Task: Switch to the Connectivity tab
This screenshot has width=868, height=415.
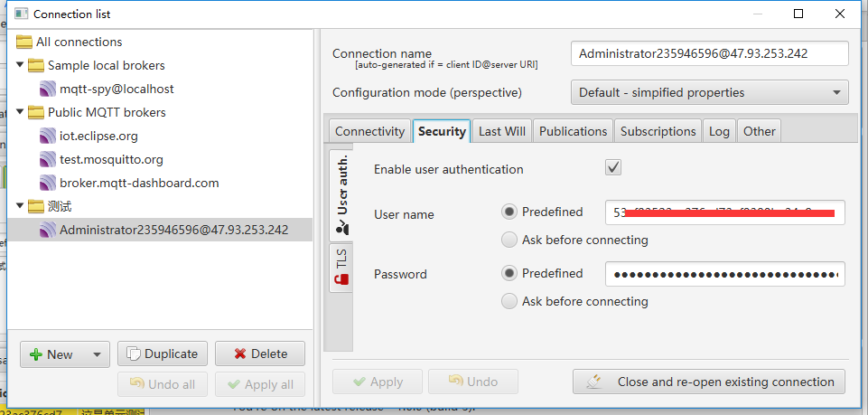Action: click(x=369, y=131)
